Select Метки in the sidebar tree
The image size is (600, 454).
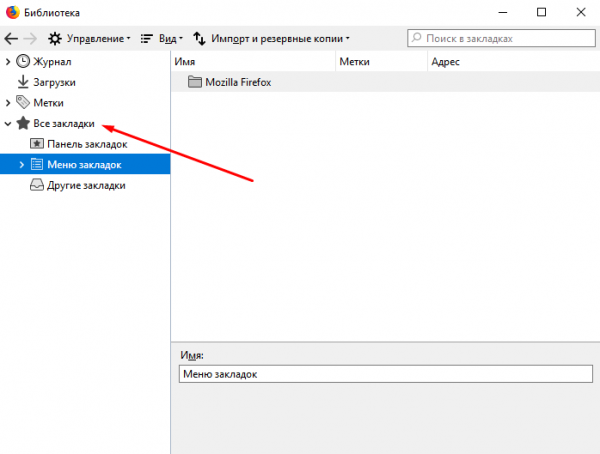point(48,103)
